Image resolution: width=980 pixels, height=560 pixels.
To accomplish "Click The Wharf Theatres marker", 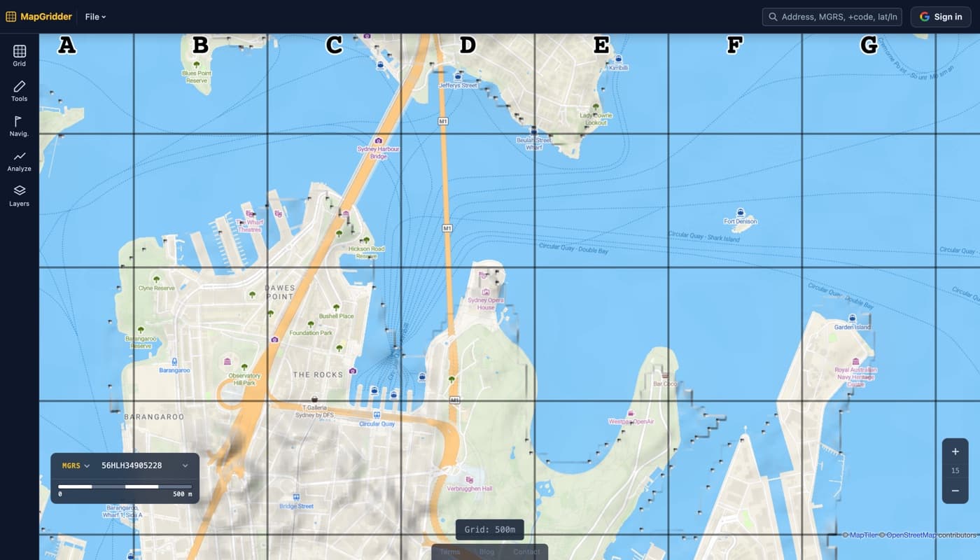I will pyautogui.click(x=249, y=213).
